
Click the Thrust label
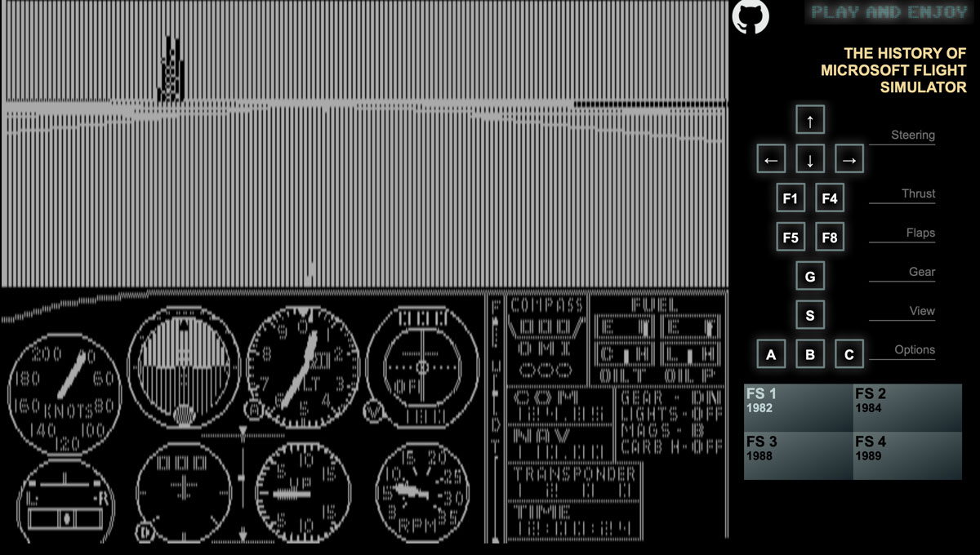tap(918, 193)
